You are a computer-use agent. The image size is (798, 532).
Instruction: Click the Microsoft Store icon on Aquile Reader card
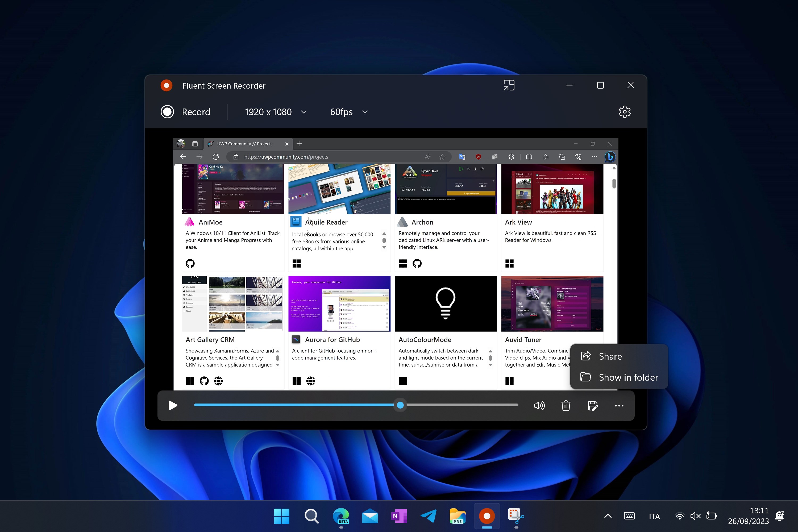(x=296, y=263)
